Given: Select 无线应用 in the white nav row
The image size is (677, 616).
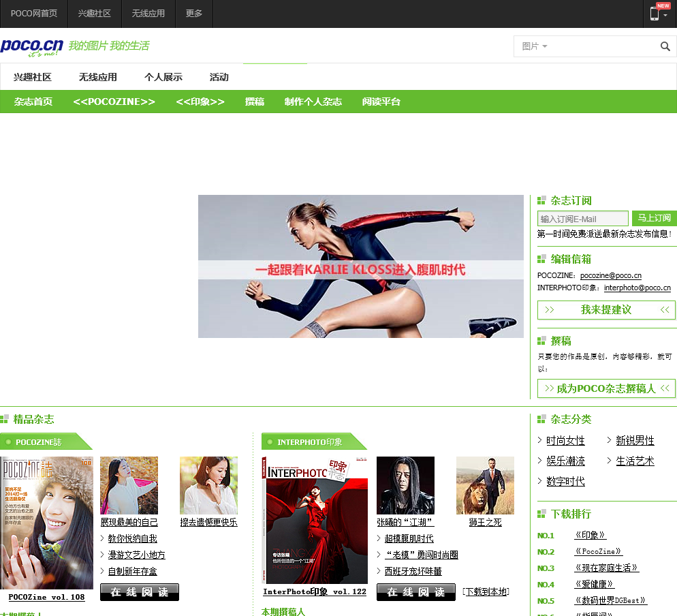Looking at the screenshot, I should [97, 77].
